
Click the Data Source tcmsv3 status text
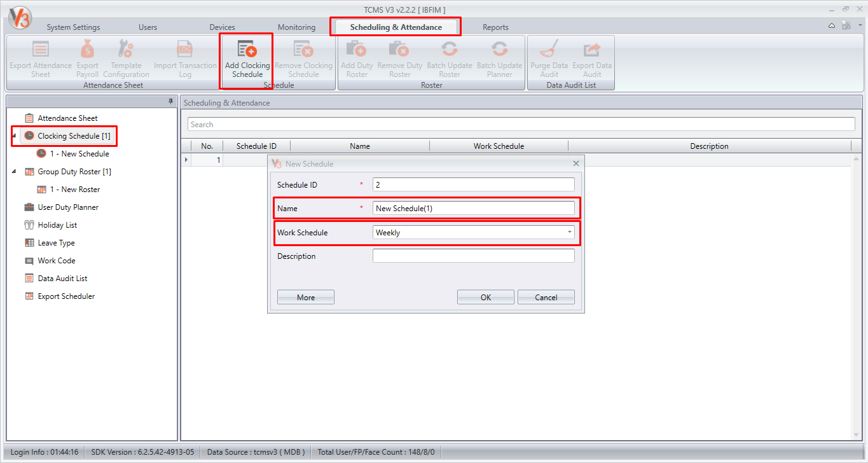(256, 452)
